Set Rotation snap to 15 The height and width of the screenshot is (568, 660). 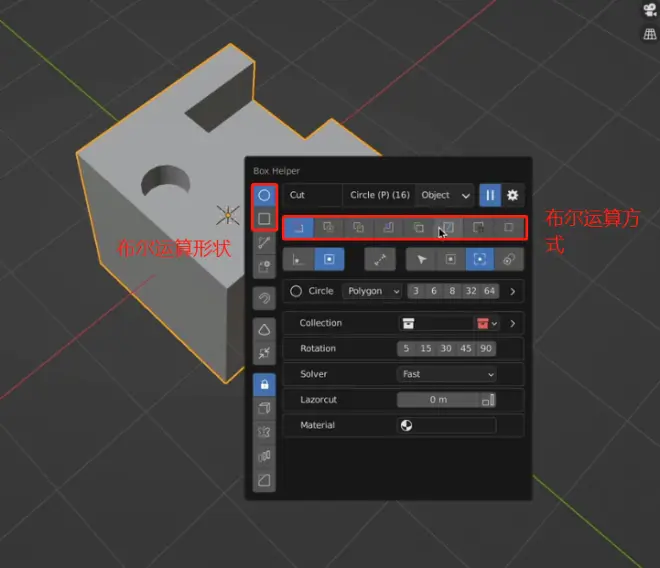click(x=426, y=349)
